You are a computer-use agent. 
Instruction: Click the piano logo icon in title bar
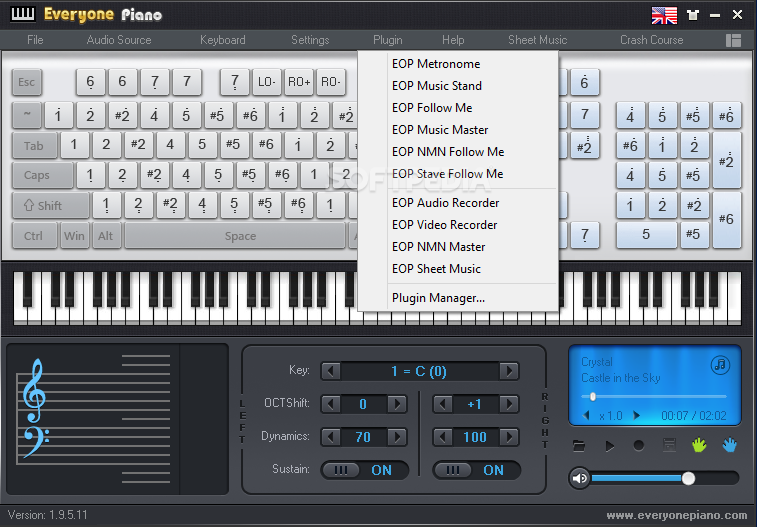tap(23, 14)
